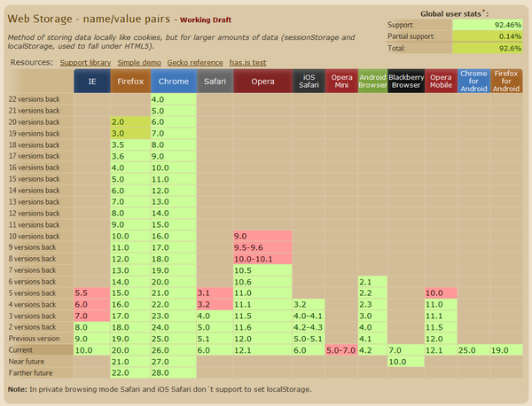Click the Firefox 15.0 cell
The height and width of the screenshot is (406, 532).
click(x=130, y=293)
